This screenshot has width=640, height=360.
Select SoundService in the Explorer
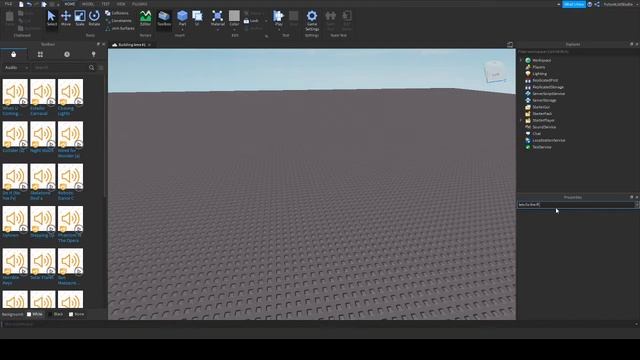(x=544, y=127)
